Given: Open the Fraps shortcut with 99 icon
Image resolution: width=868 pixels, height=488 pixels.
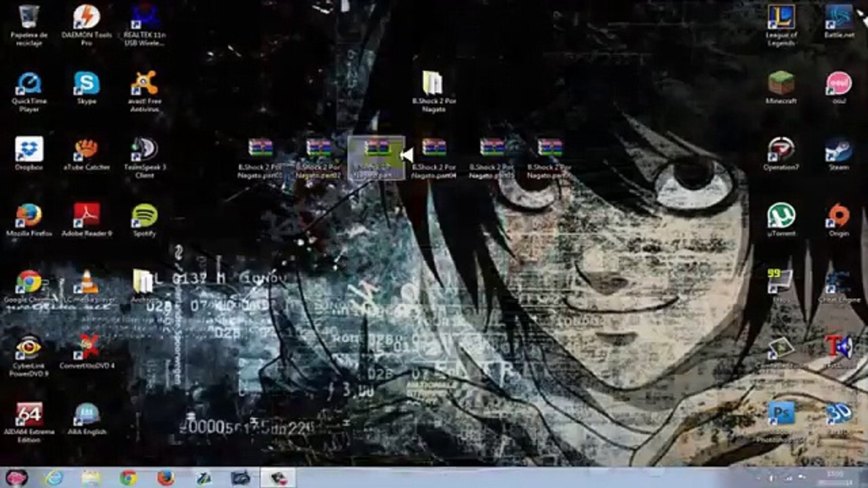Looking at the screenshot, I should tap(781, 287).
